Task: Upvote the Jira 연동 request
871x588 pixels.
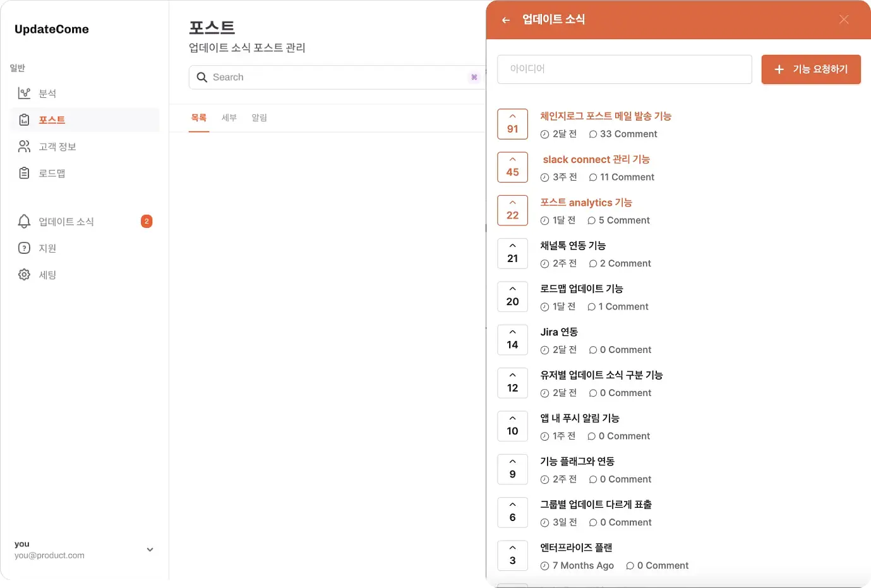Action: [x=513, y=340]
